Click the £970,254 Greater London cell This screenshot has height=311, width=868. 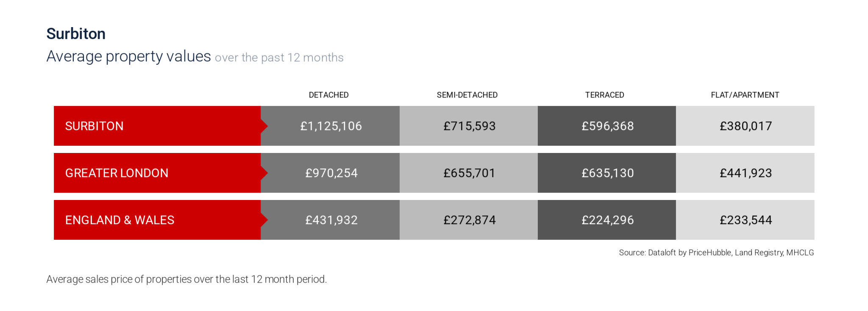[x=331, y=173]
